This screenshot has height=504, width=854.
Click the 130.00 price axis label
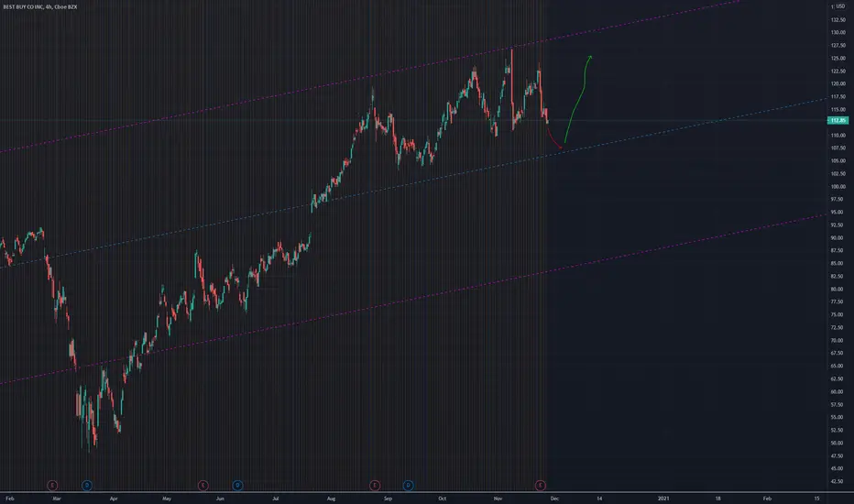click(838, 33)
